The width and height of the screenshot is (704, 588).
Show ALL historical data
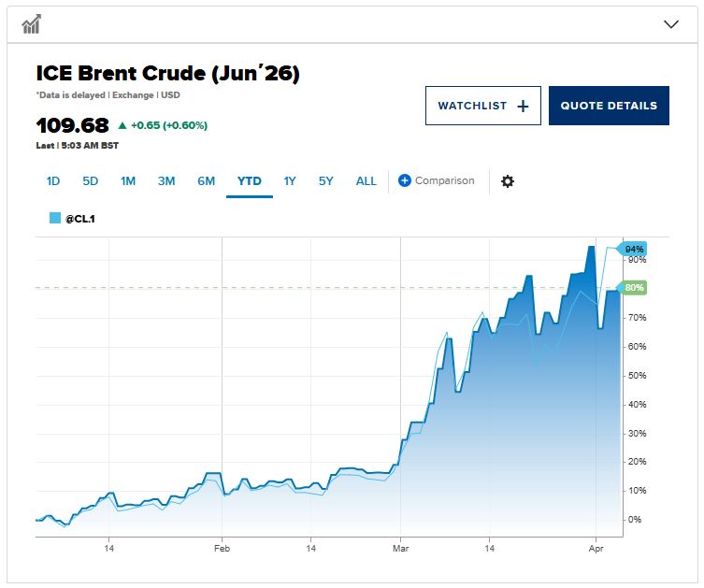click(x=366, y=181)
